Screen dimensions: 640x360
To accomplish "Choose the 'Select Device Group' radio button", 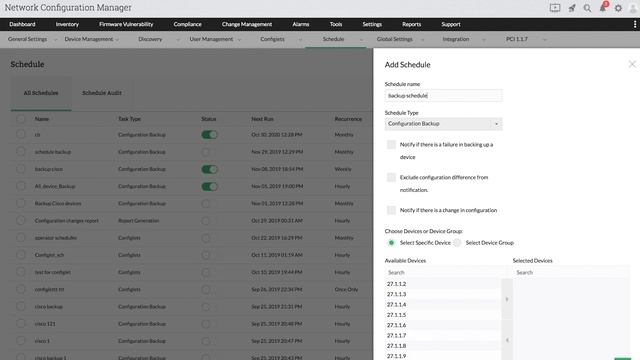I will tap(457, 243).
